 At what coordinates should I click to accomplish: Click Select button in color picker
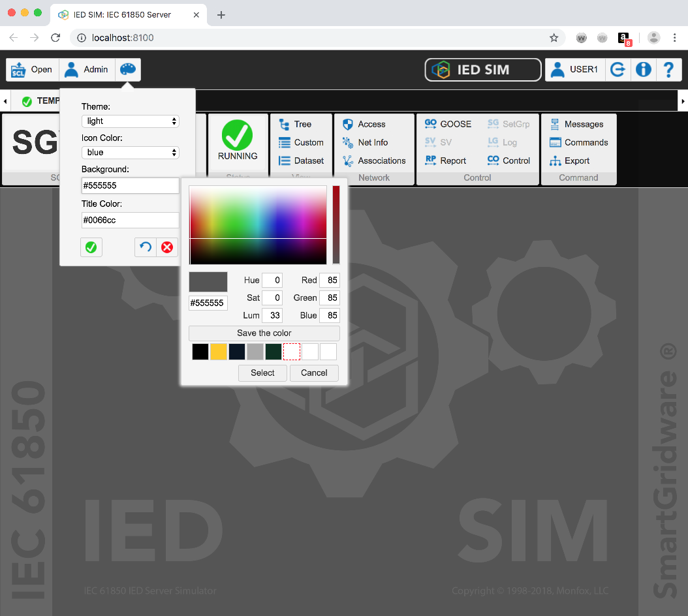point(262,373)
